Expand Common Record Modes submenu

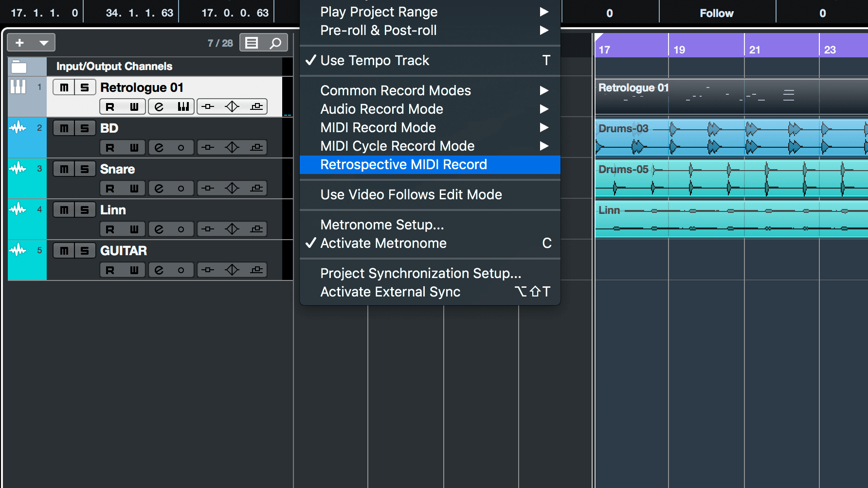[x=430, y=90]
